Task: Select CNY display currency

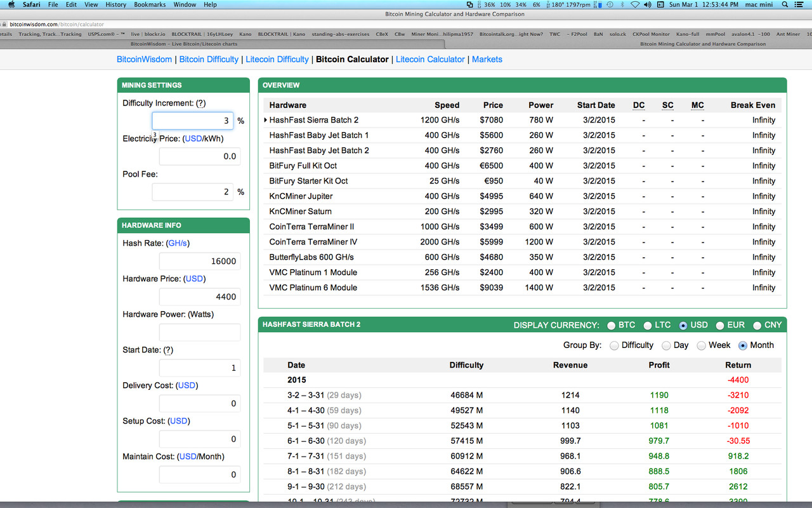Action: pos(757,325)
